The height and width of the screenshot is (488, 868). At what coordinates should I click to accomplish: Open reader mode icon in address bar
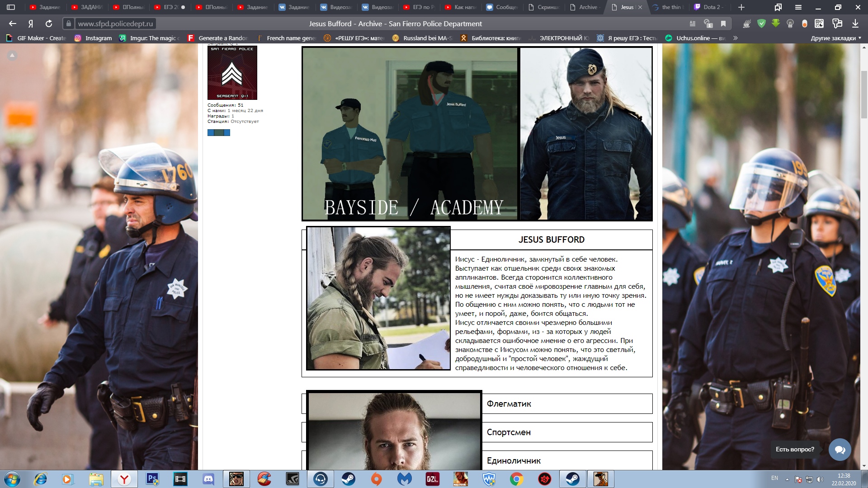coord(693,23)
